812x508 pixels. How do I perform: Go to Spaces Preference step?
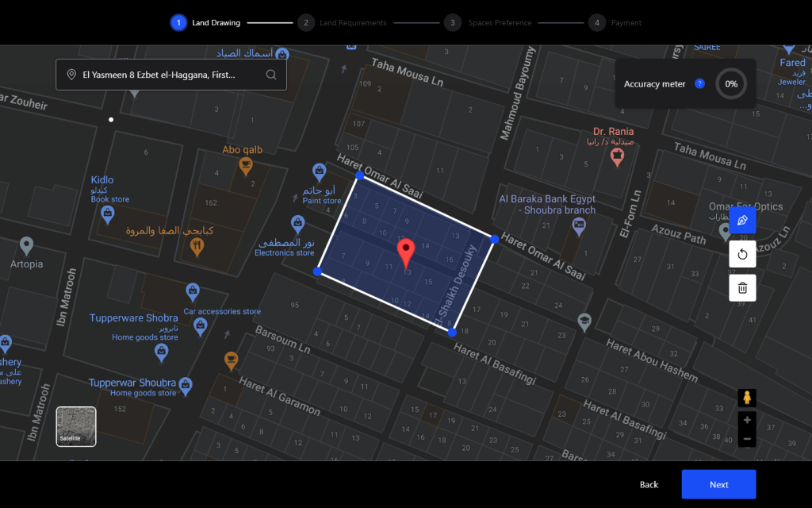(452, 23)
